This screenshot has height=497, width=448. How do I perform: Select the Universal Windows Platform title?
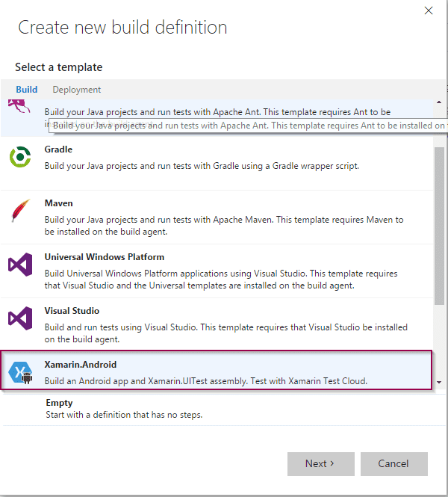[x=105, y=257]
